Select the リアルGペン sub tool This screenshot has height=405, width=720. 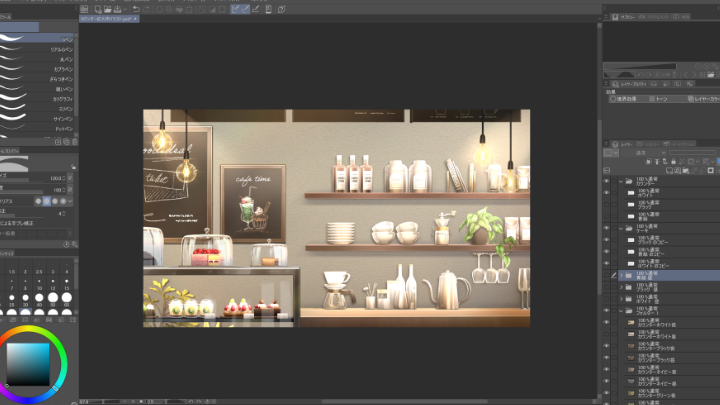coord(37,49)
